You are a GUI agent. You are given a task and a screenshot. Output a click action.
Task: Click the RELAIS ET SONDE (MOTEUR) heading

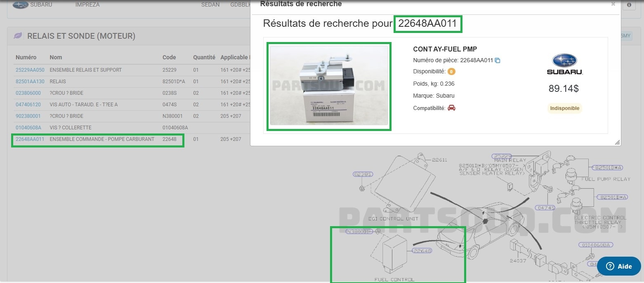coord(81,36)
